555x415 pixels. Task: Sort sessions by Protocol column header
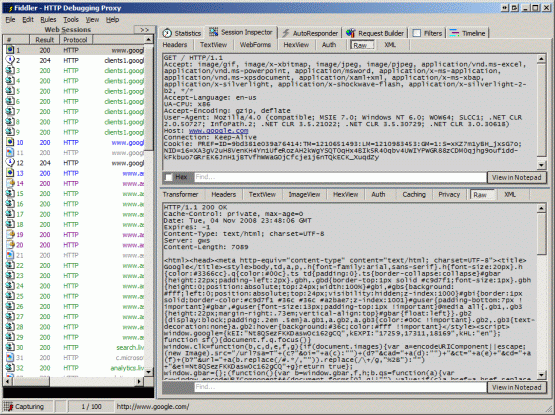75,40
